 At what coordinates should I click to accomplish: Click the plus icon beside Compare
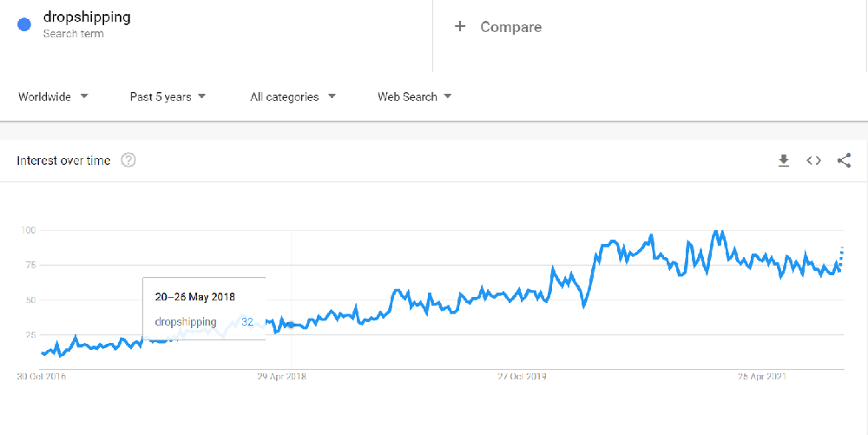point(459,27)
